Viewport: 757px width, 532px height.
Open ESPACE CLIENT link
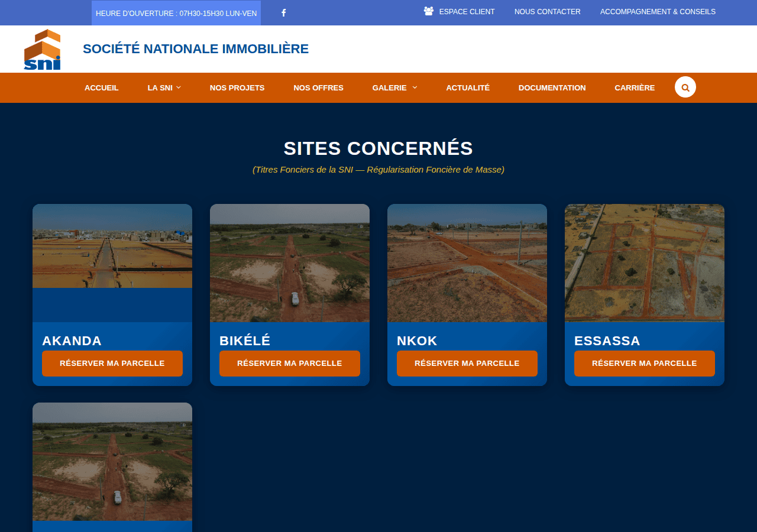467,12
